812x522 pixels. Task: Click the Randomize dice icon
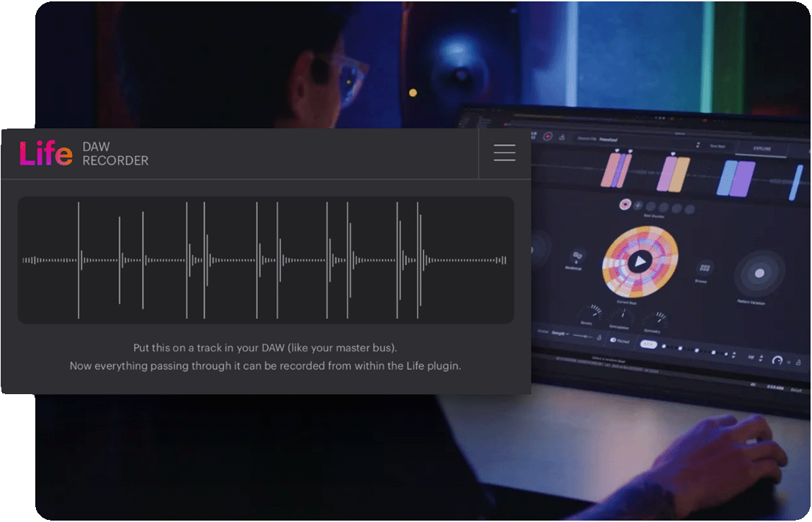576,256
